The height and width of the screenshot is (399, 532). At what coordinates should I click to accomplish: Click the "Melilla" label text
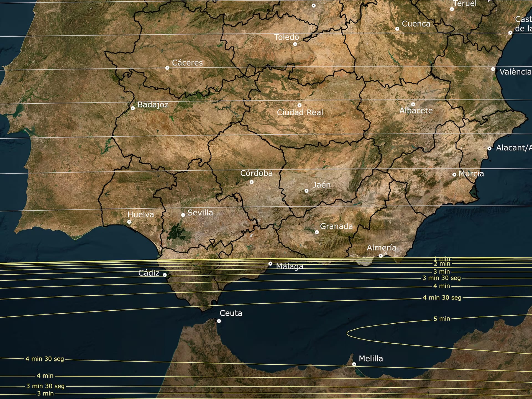point(371,359)
